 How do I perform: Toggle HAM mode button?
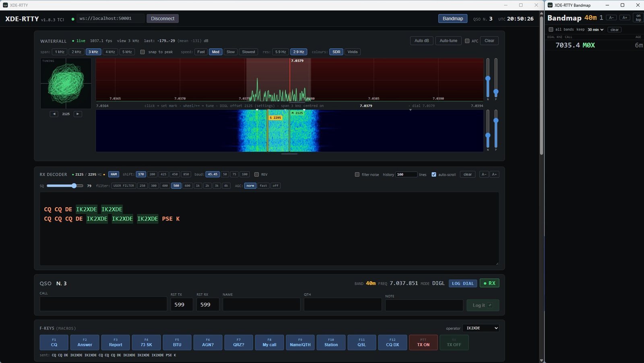click(x=114, y=174)
